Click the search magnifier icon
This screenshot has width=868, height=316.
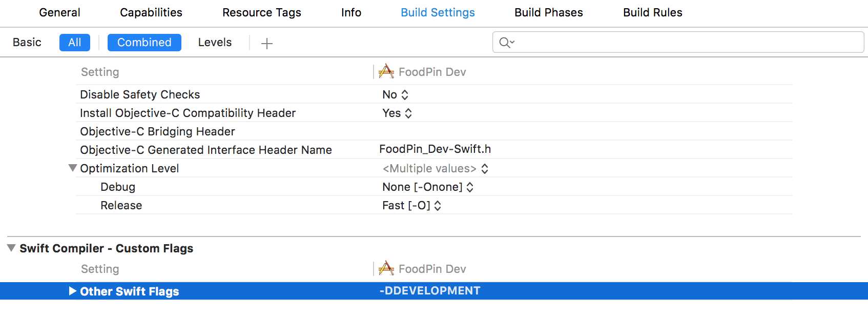tap(506, 43)
